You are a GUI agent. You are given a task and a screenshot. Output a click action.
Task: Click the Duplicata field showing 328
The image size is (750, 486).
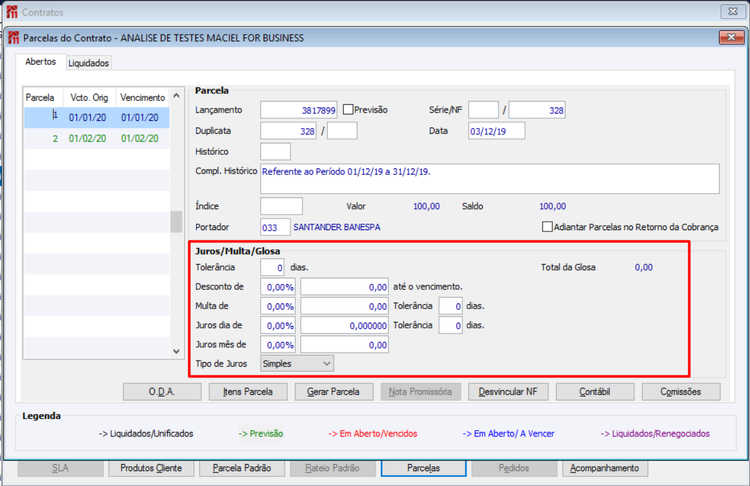tap(288, 131)
